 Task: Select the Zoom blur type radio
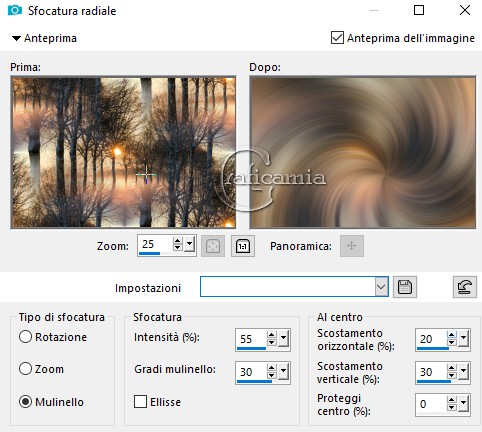click(25, 369)
